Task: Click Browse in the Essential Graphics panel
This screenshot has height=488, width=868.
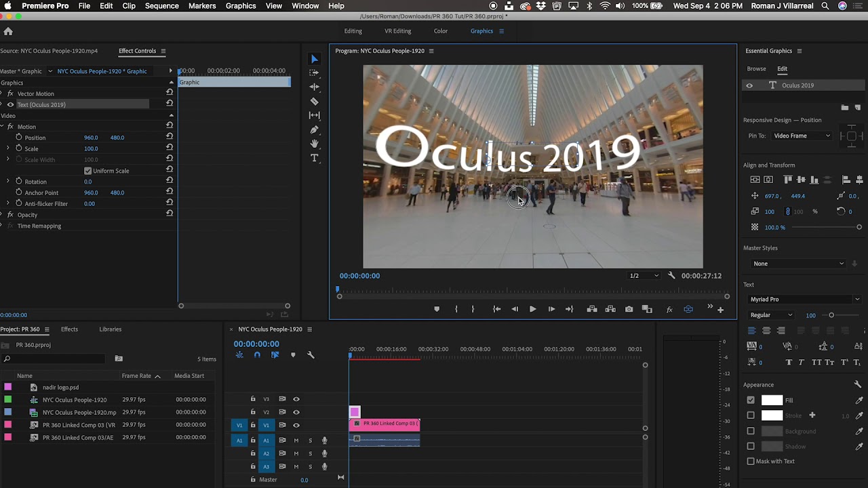Action: point(756,68)
